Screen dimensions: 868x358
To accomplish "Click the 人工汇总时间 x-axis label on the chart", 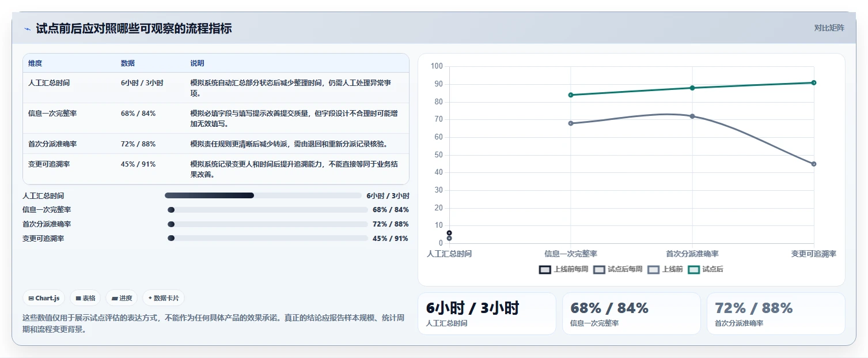I will [449, 254].
